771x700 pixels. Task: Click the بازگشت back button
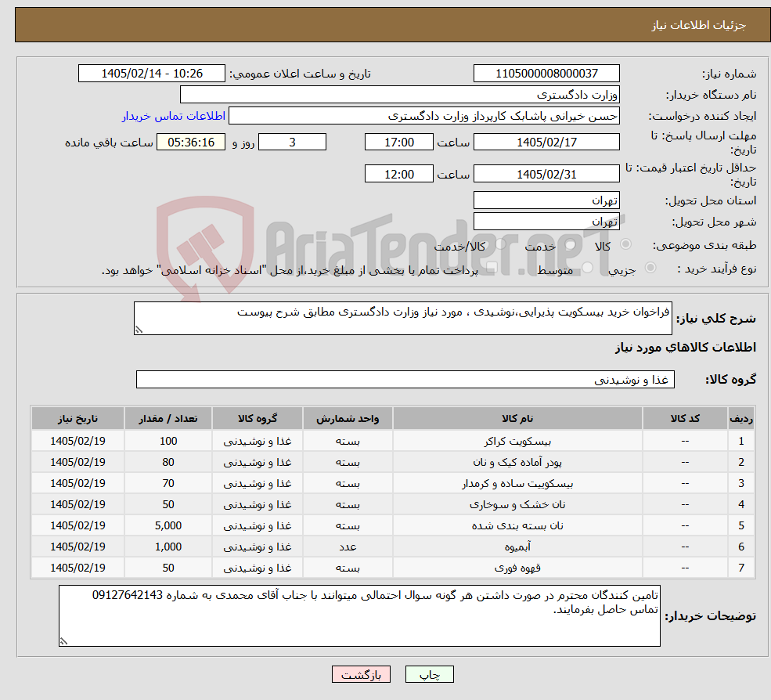pos(361,674)
